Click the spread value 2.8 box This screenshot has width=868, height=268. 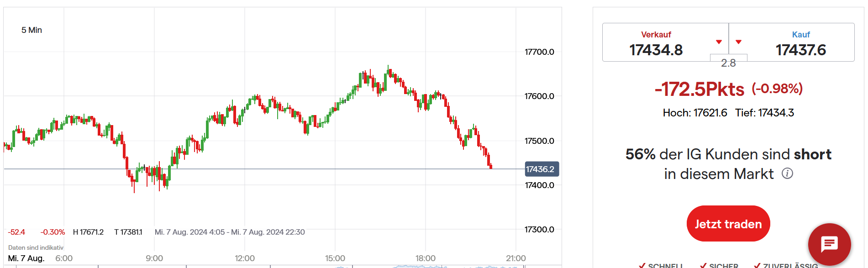[728, 63]
